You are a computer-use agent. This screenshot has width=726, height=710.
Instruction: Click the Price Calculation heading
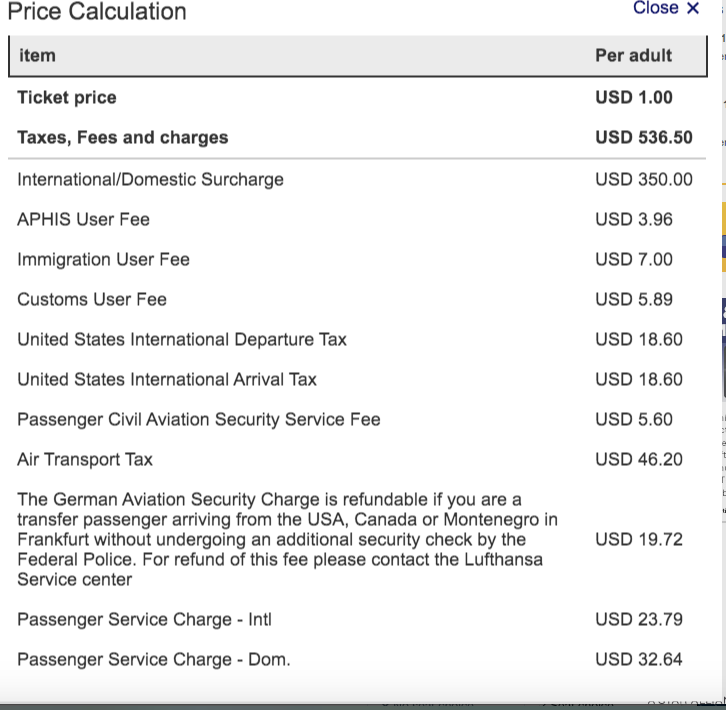pos(97,11)
